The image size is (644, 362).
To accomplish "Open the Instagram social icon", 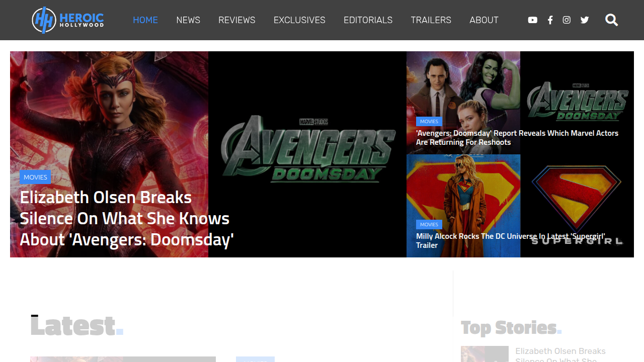I will point(567,20).
